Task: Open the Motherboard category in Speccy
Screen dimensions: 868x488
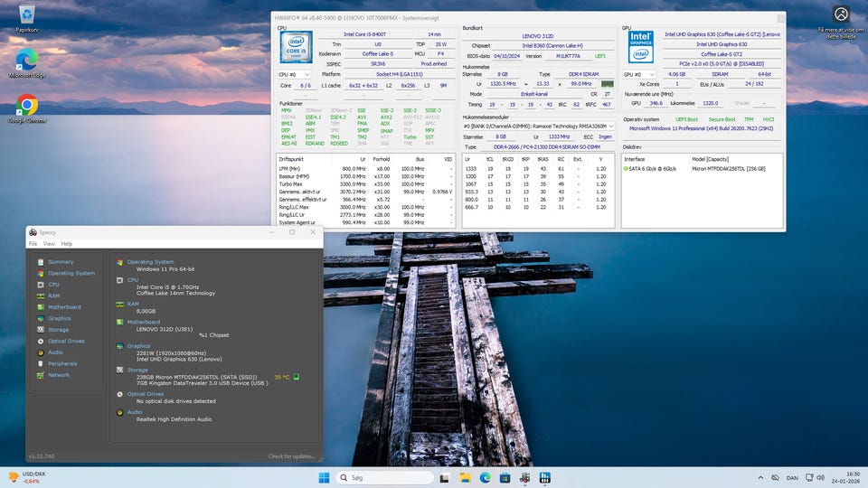Action: (x=63, y=307)
